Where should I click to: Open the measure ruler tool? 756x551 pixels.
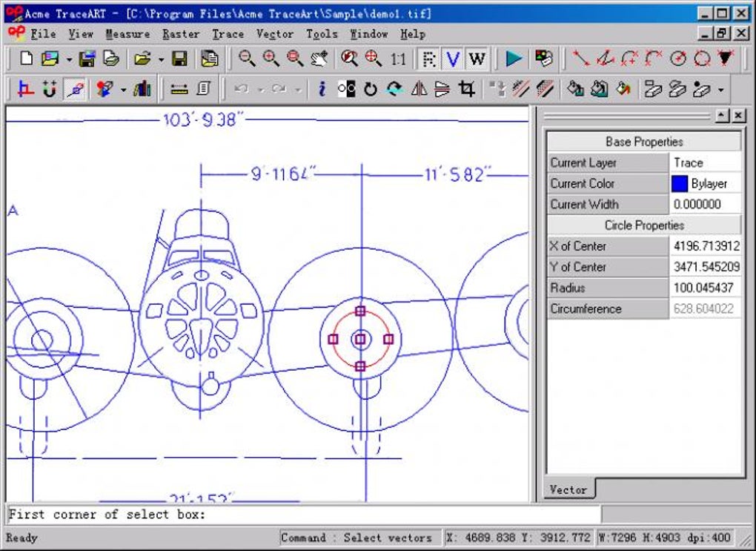pyautogui.click(x=179, y=89)
